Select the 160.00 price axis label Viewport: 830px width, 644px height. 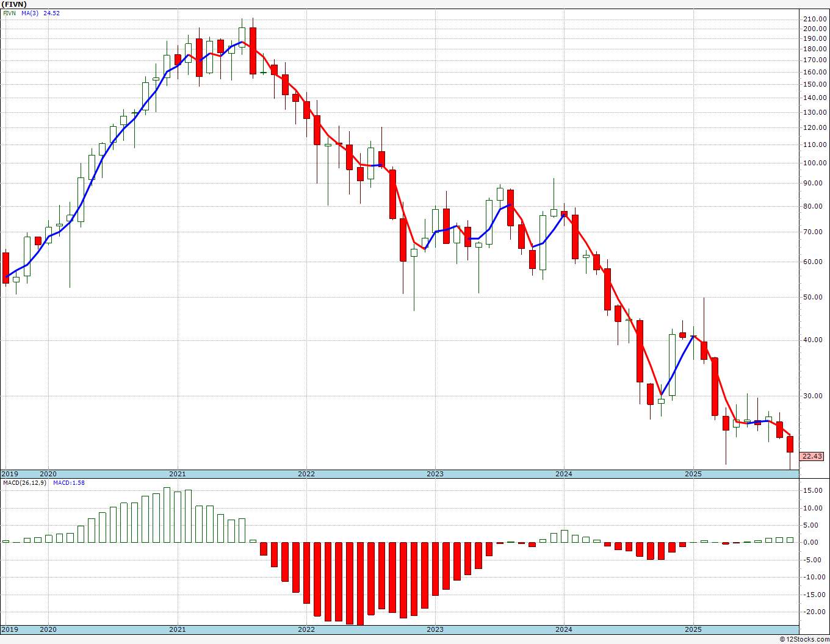(x=815, y=72)
